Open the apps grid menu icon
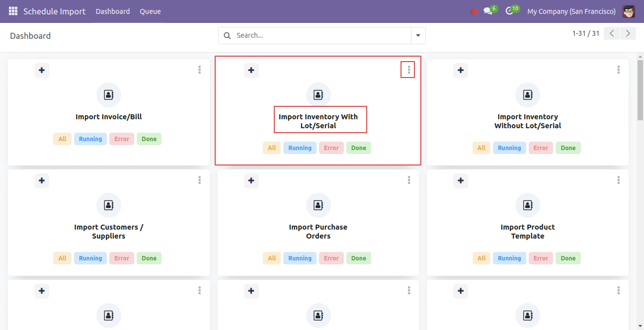 [13, 11]
